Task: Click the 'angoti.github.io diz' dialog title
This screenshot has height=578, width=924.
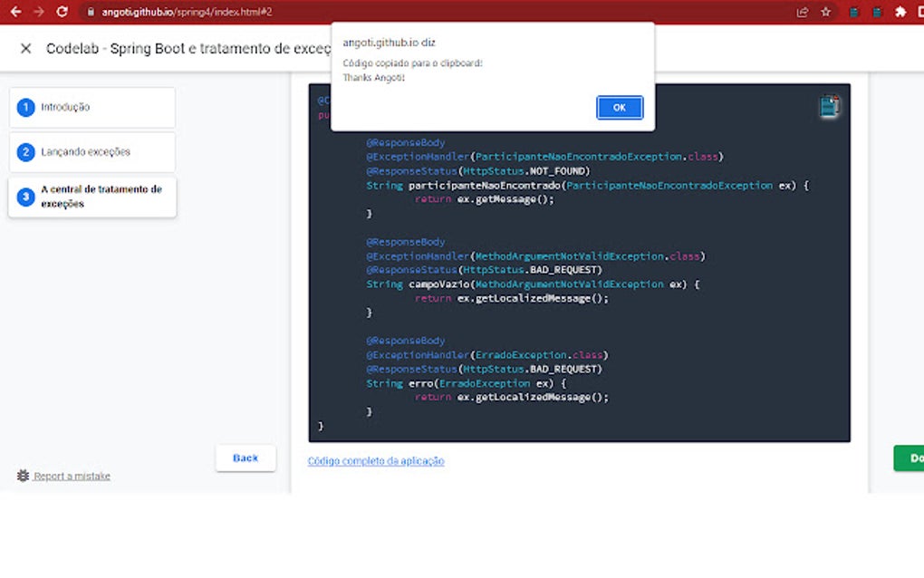Action: click(x=389, y=43)
